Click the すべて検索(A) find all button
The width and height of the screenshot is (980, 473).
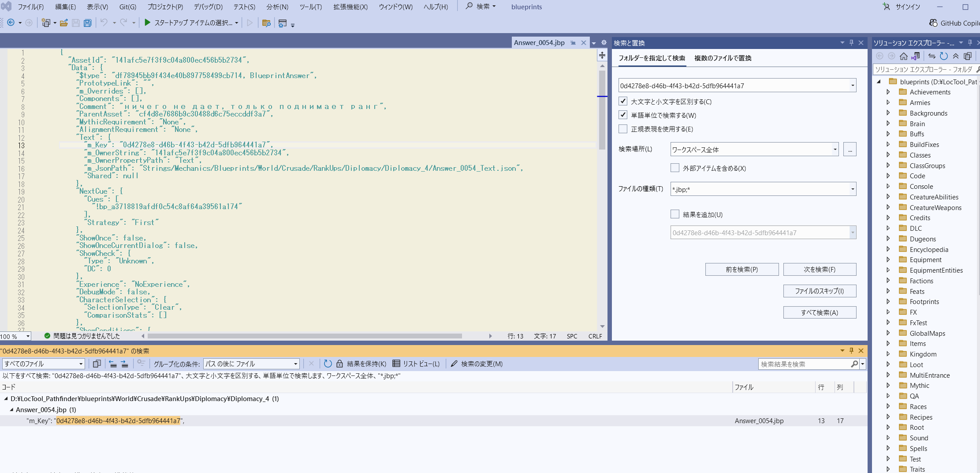point(820,312)
